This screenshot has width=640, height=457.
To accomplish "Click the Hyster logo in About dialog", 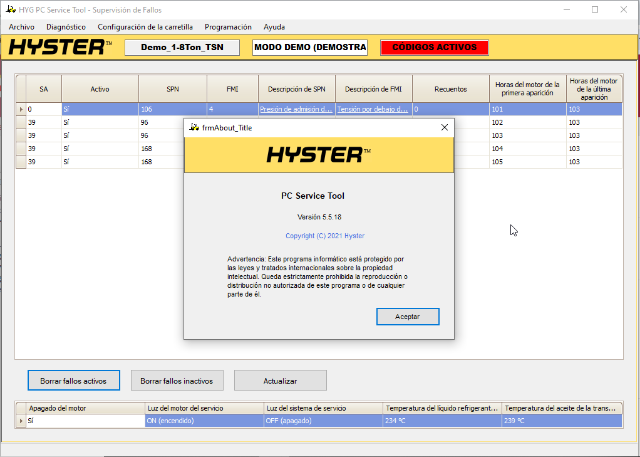I will click(x=319, y=155).
